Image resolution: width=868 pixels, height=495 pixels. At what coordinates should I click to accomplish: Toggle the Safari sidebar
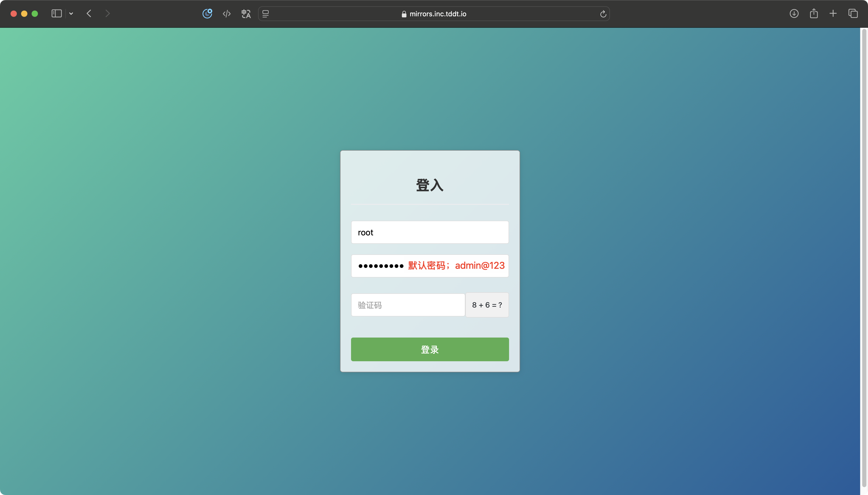pos(56,14)
